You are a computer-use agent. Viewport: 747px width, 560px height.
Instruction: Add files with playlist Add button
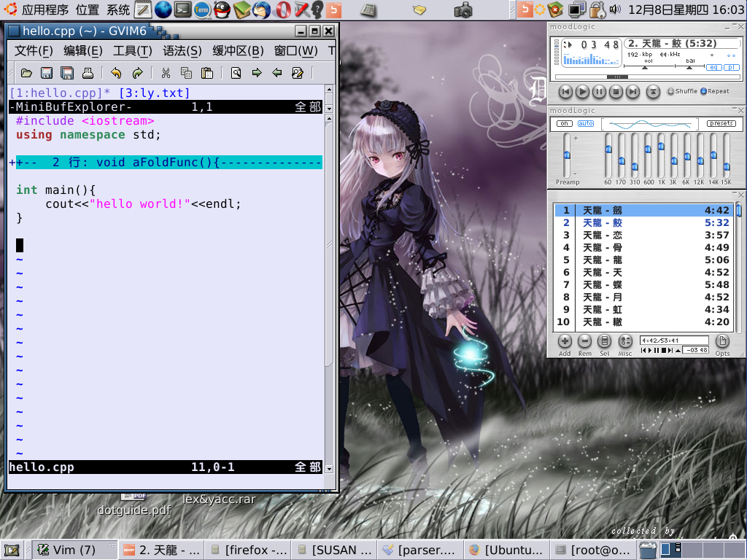pyautogui.click(x=565, y=341)
